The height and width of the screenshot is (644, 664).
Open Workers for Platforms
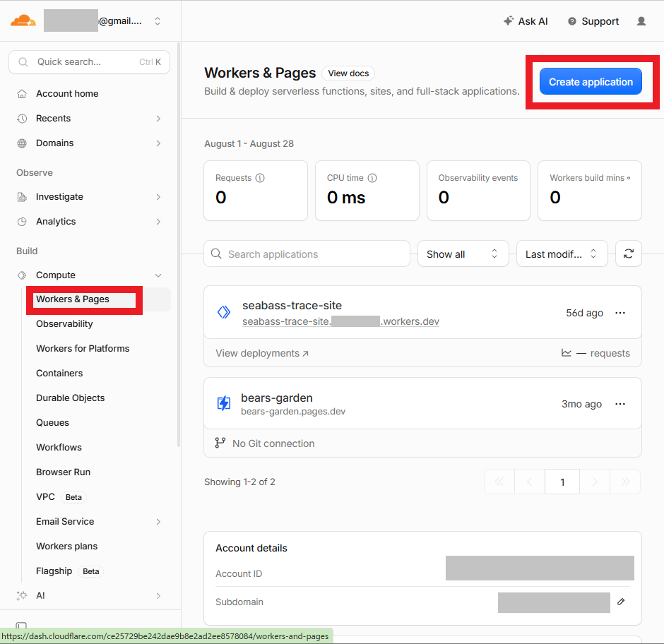point(83,348)
